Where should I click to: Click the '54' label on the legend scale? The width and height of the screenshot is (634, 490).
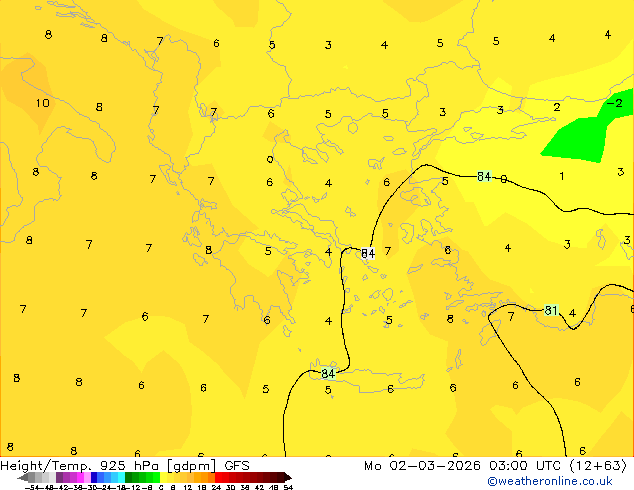[288, 487]
